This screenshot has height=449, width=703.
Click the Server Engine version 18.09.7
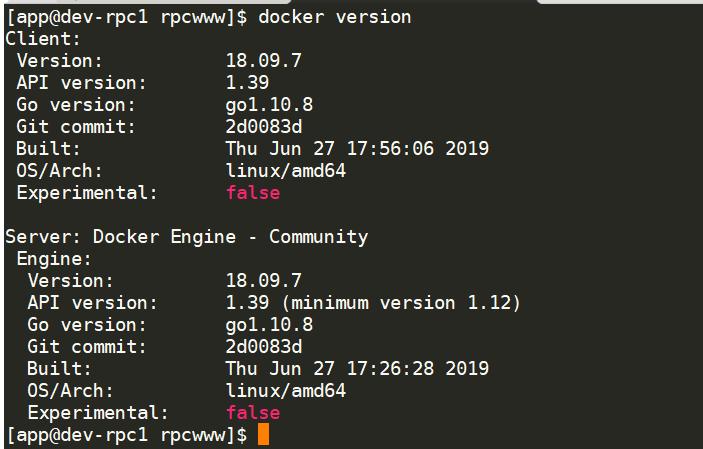(264, 281)
